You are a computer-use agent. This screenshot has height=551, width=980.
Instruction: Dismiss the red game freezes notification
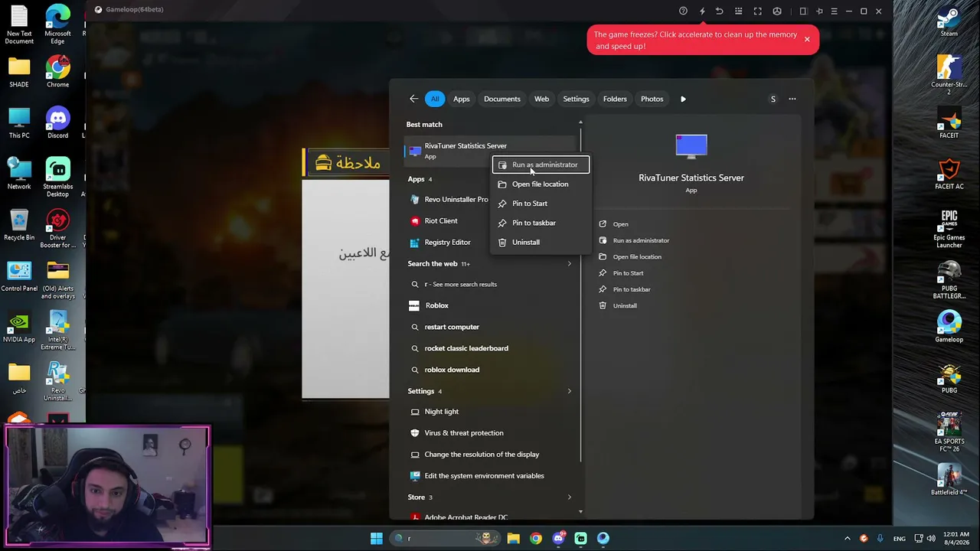click(806, 39)
